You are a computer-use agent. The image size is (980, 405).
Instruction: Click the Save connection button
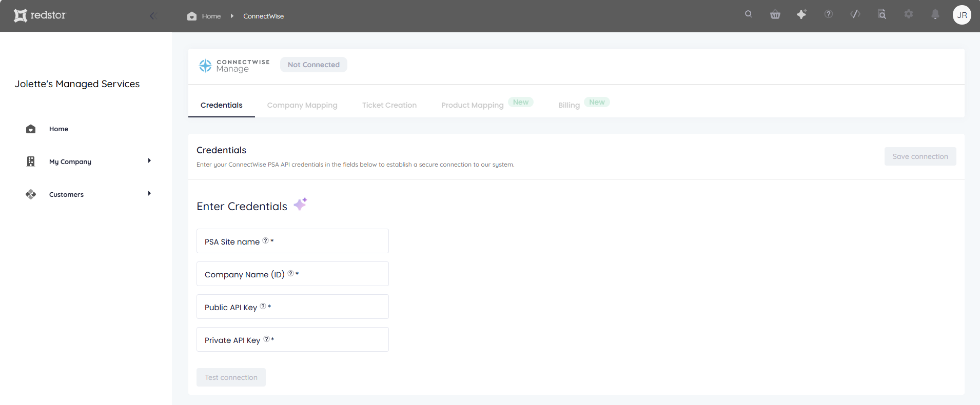[920, 156]
